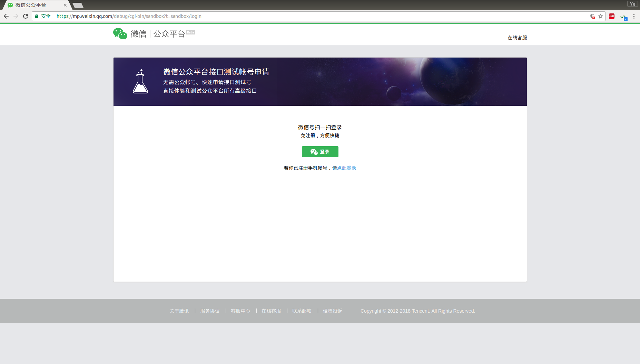Bookmark the page using the star icon
The image size is (640, 364).
tap(601, 16)
